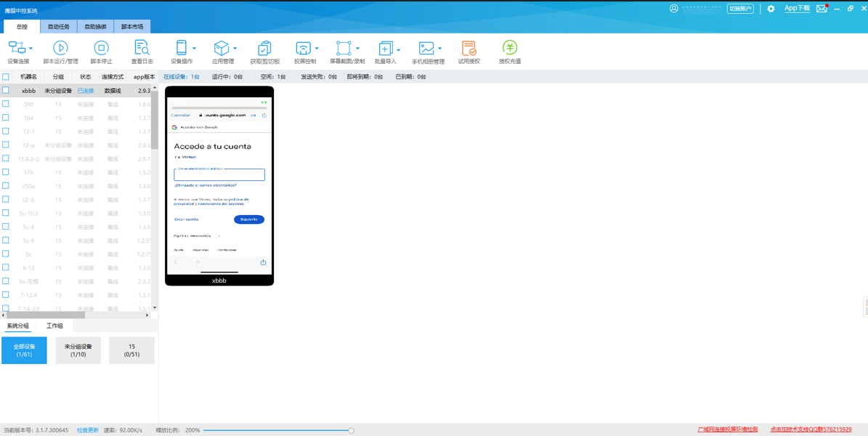Toggle the select-all header checkbox
Image resolution: width=868 pixels, height=436 pixels.
pyautogui.click(x=6, y=76)
